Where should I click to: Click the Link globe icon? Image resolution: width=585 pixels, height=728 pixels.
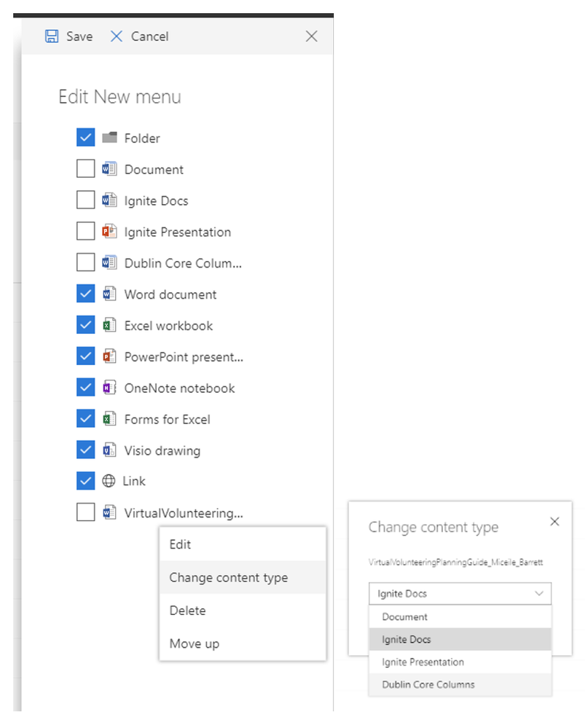[109, 481]
